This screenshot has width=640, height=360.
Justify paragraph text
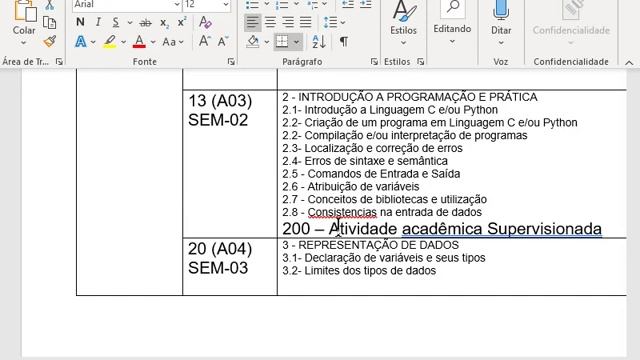pos(305,22)
